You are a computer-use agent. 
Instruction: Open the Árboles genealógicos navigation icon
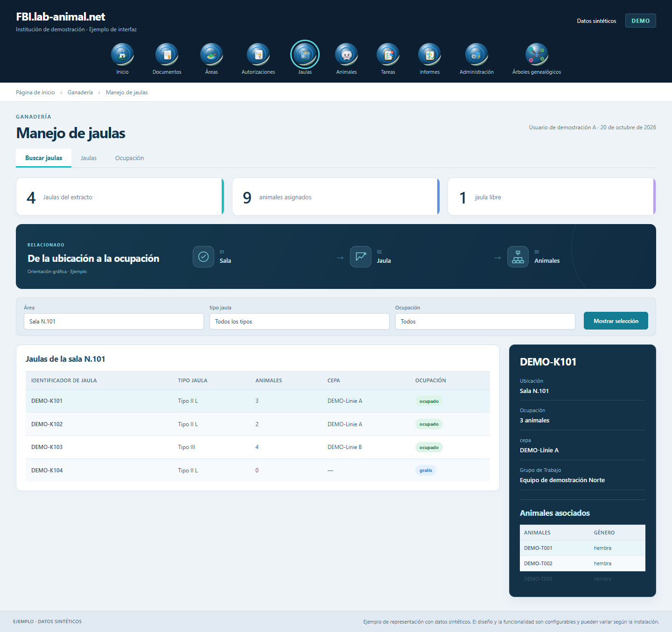click(537, 55)
